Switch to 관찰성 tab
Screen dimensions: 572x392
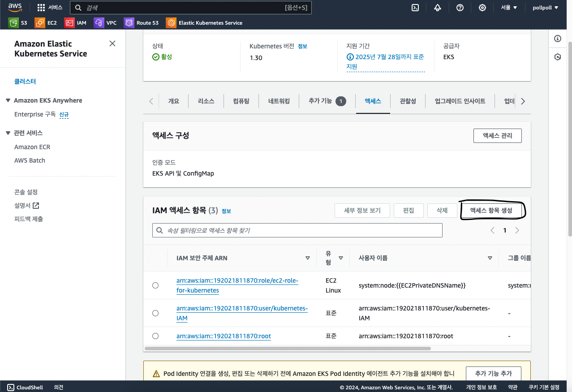pyautogui.click(x=408, y=101)
